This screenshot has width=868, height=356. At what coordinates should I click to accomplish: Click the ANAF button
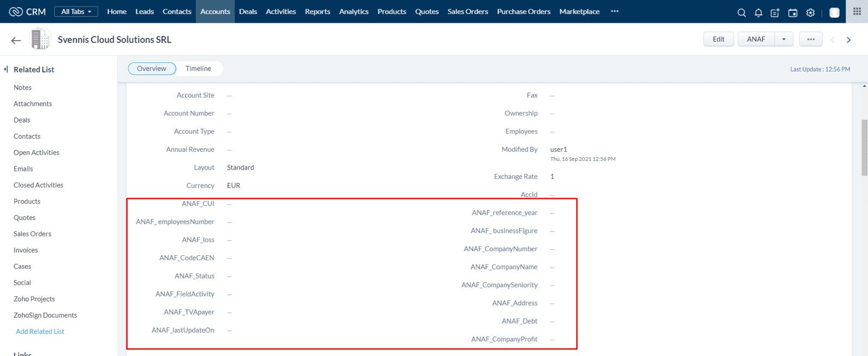756,39
